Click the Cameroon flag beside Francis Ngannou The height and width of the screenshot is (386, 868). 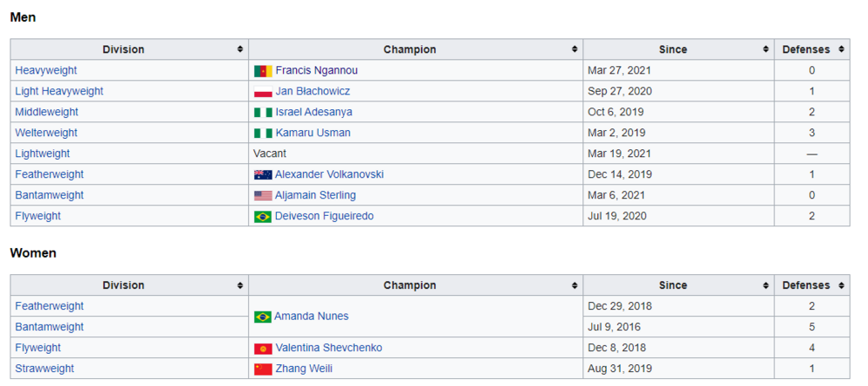(262, 71)
